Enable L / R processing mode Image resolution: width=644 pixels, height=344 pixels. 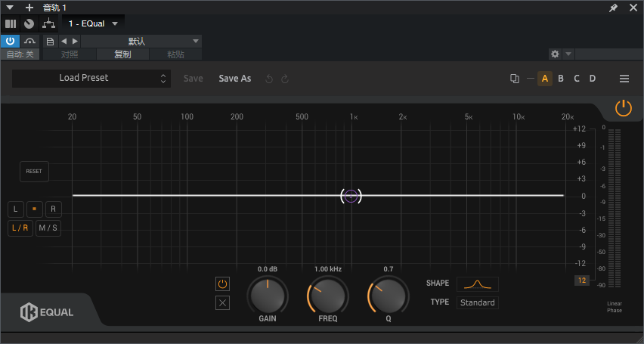click(x=20, y=228)
